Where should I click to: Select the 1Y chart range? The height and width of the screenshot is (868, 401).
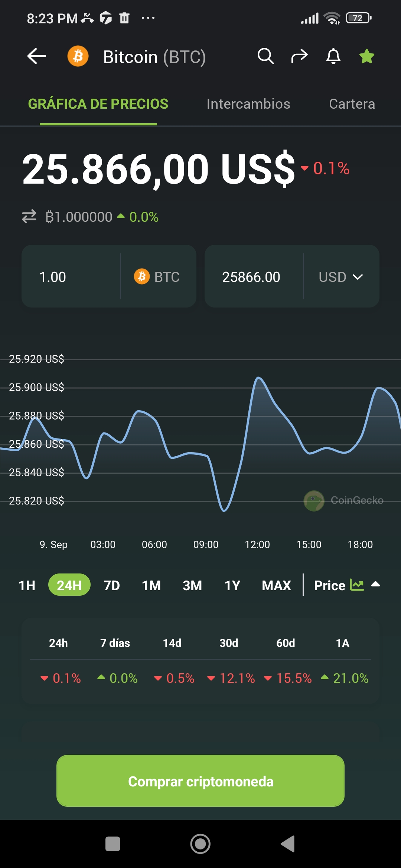coord(232,585)
